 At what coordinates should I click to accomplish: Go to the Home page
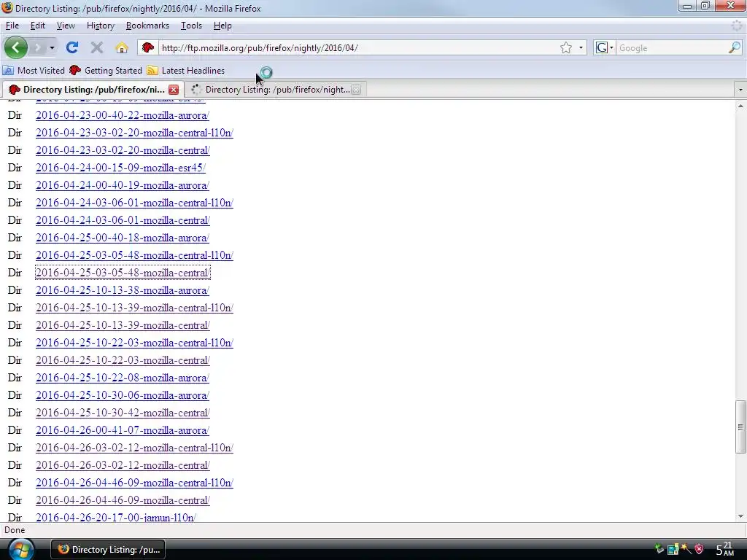pyautogui.click(x=122, y=47)
